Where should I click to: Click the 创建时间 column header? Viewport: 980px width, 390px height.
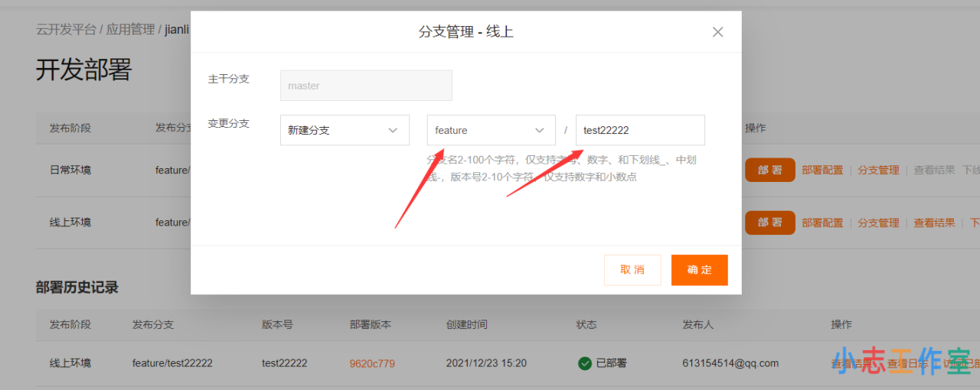(x=466, y=324)
